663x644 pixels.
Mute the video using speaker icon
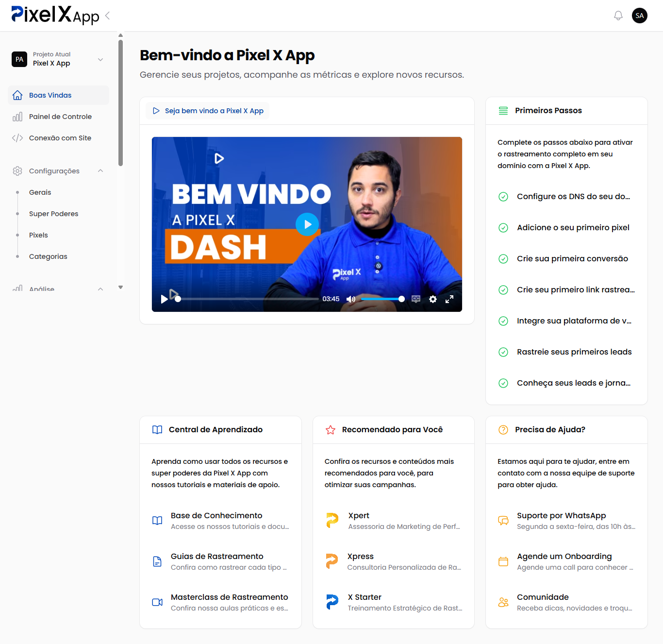(x=351, y=299)
